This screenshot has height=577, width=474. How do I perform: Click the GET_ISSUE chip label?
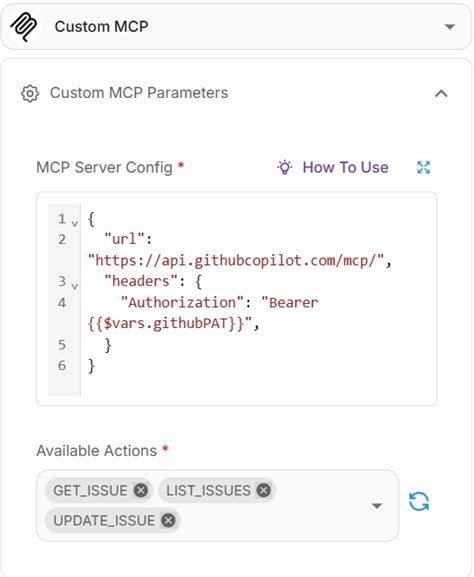(x=90, y=490)
